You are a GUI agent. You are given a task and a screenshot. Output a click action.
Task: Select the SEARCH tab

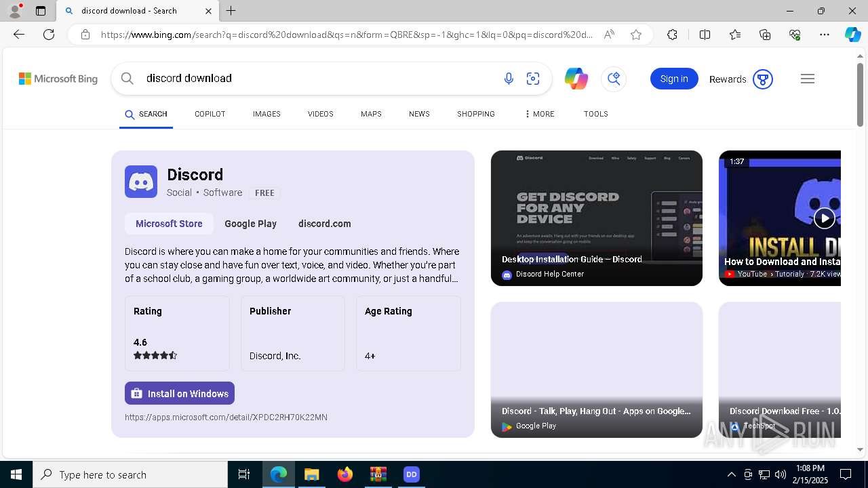point(146,114)
